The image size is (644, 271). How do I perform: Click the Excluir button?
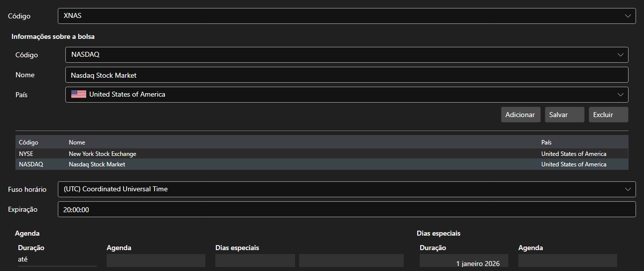pyautogui.click(x=608, y=115)
